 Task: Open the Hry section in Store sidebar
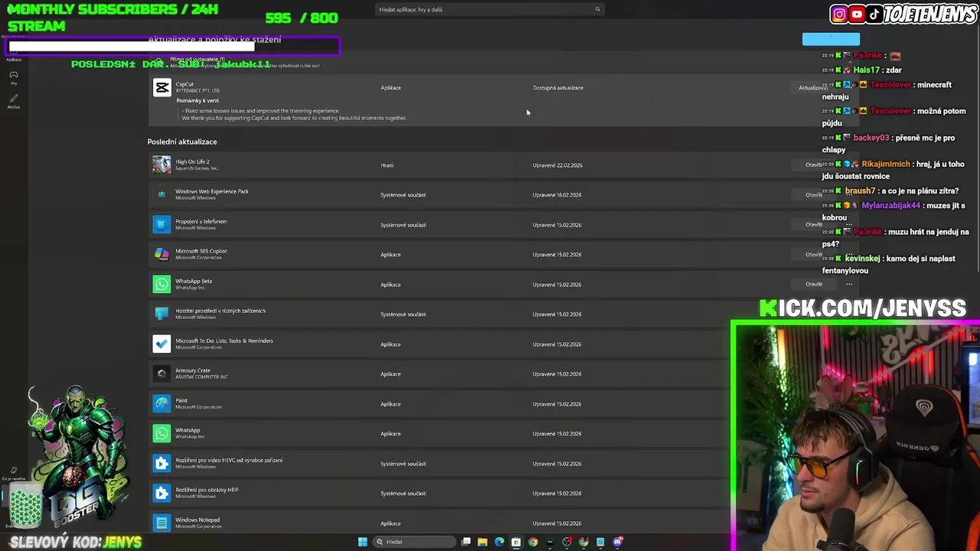(14, 77)
